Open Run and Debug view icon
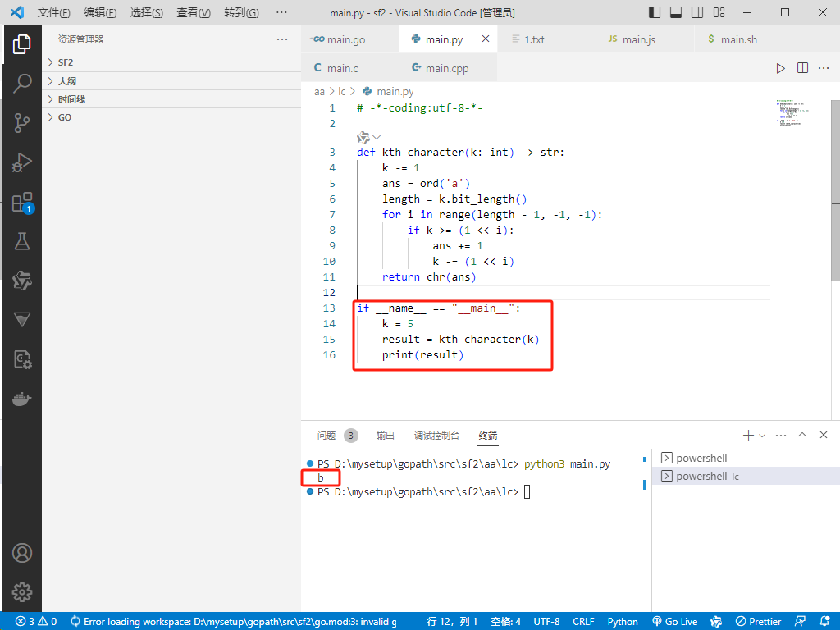Image resolution: width=840 pixels, height=630 pixels. [x=22, y=162]
